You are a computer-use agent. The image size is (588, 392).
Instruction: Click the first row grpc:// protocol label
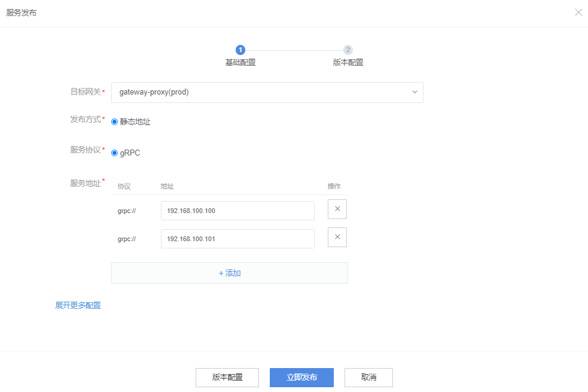[x=127, y=211]
